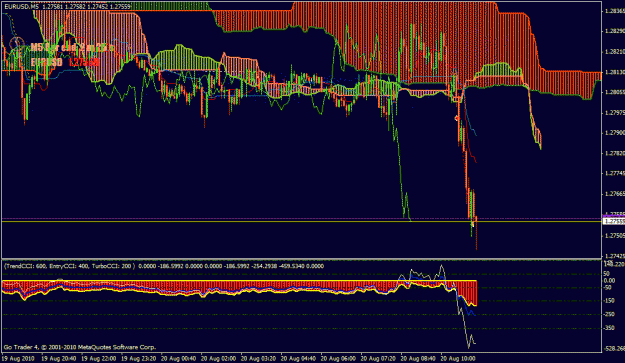Click the 1.28055 price axis label
Image resolution: width=625 pixels, height=363 pixels.
coord(614,92)
